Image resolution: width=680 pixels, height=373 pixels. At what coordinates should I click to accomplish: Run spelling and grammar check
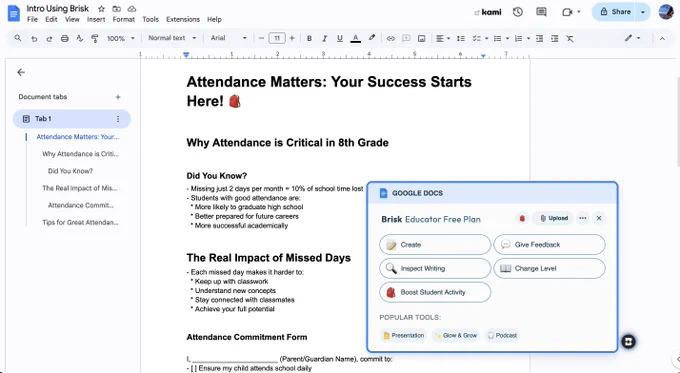(79, 39)
